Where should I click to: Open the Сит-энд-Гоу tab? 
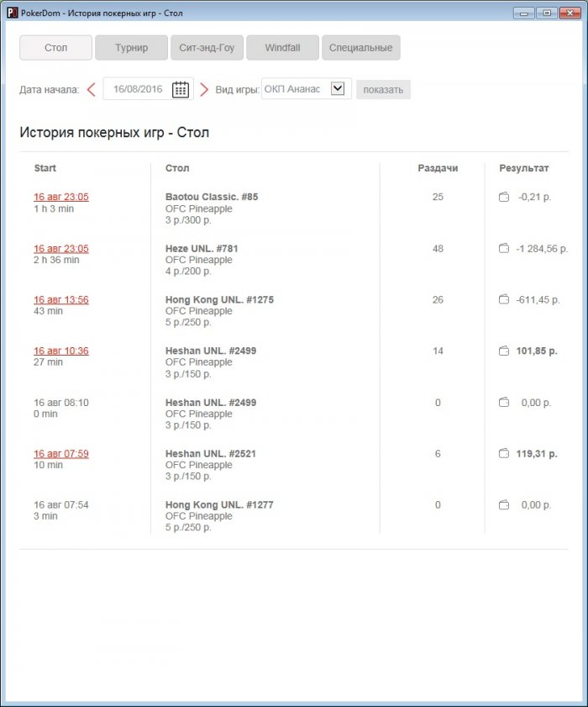pyautogui.click(x=207, y=48)
